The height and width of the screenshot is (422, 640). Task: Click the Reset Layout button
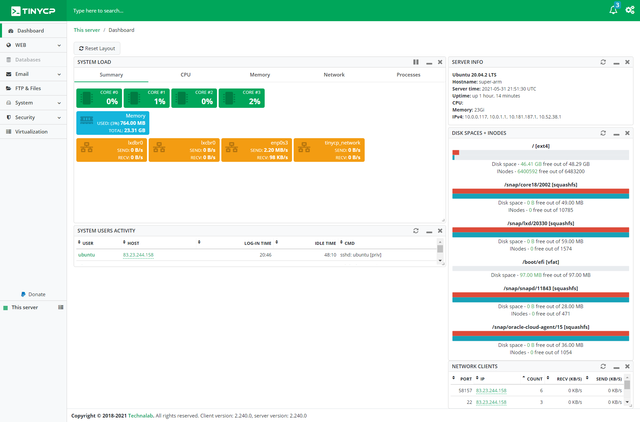(97, 48)
